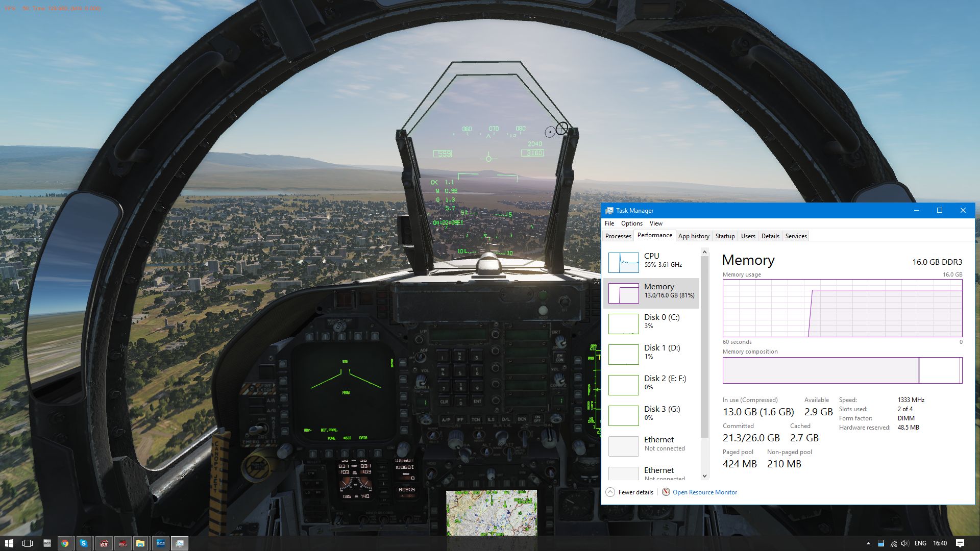Select Disk 1 (D:) in sidebar

651,354
